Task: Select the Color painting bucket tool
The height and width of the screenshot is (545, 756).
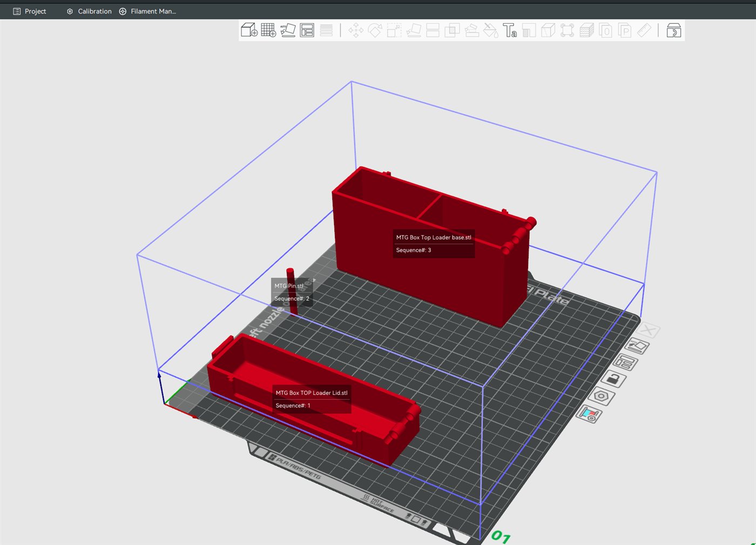Action: pyautogui.click(x=490, y=30)
